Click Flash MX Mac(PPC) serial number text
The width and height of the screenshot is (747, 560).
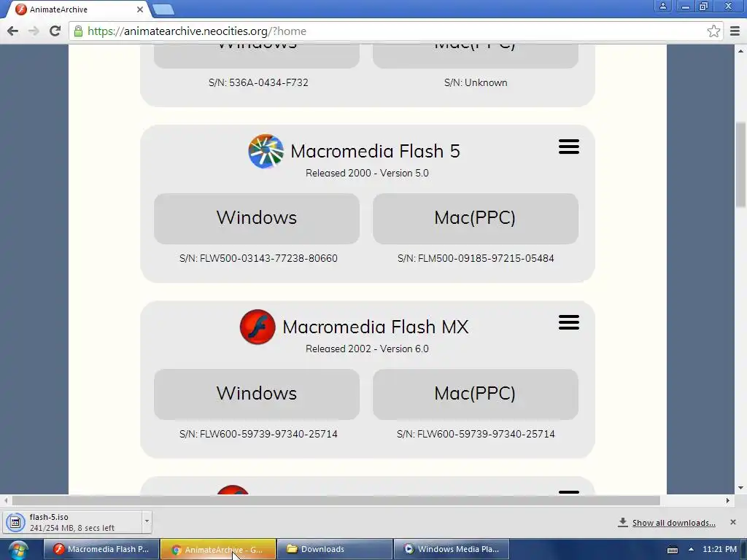pyautogui.click(x=476, y=434)
